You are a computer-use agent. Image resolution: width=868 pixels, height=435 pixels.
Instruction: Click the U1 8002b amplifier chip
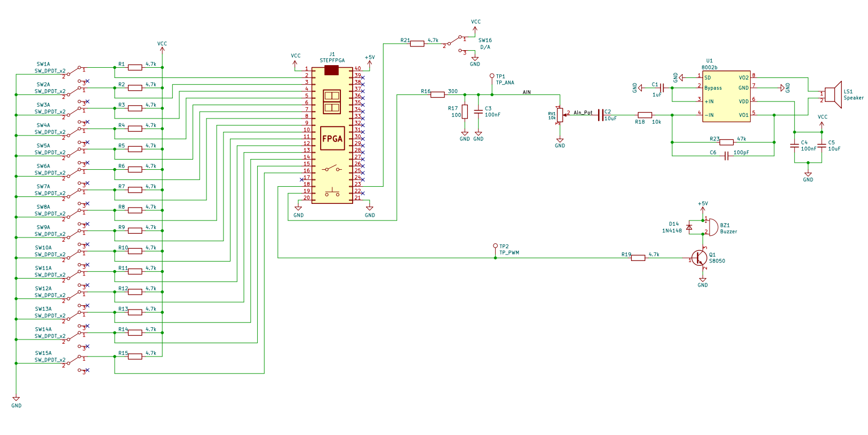[726, 97]
